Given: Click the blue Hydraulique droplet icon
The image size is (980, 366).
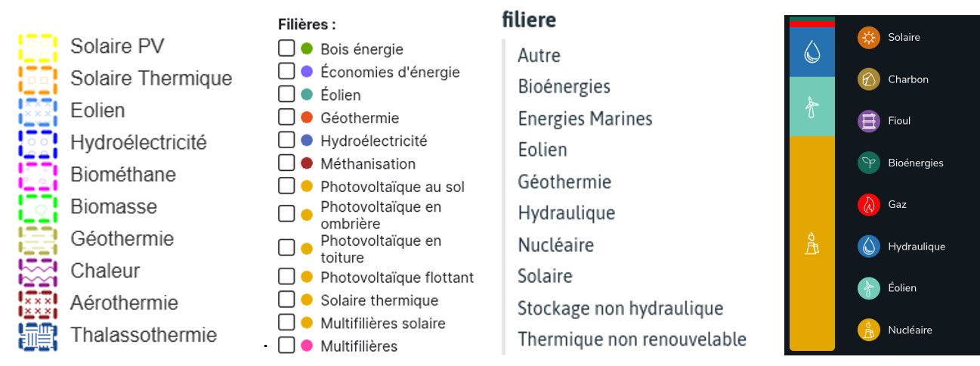Looking at the screenshot, I should [x=869, y=247].
